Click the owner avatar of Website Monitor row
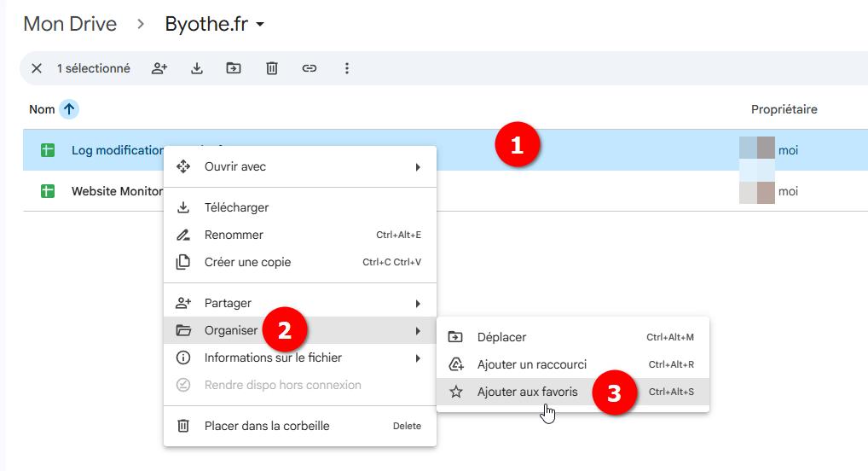Viewport: 868px width, 471px height. (x=757, y=192)
